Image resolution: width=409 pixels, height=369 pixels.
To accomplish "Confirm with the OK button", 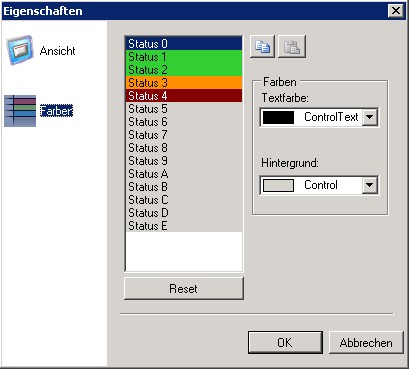I will (285, 342).
